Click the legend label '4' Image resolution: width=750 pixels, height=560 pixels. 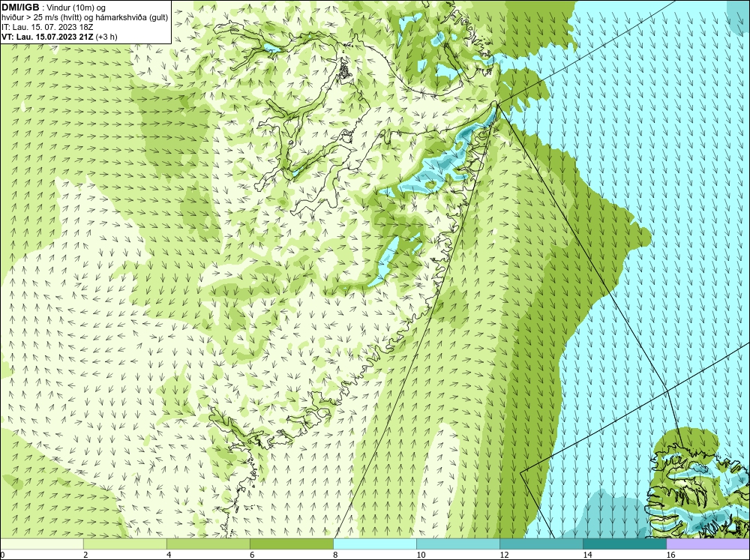coord(169,555)
